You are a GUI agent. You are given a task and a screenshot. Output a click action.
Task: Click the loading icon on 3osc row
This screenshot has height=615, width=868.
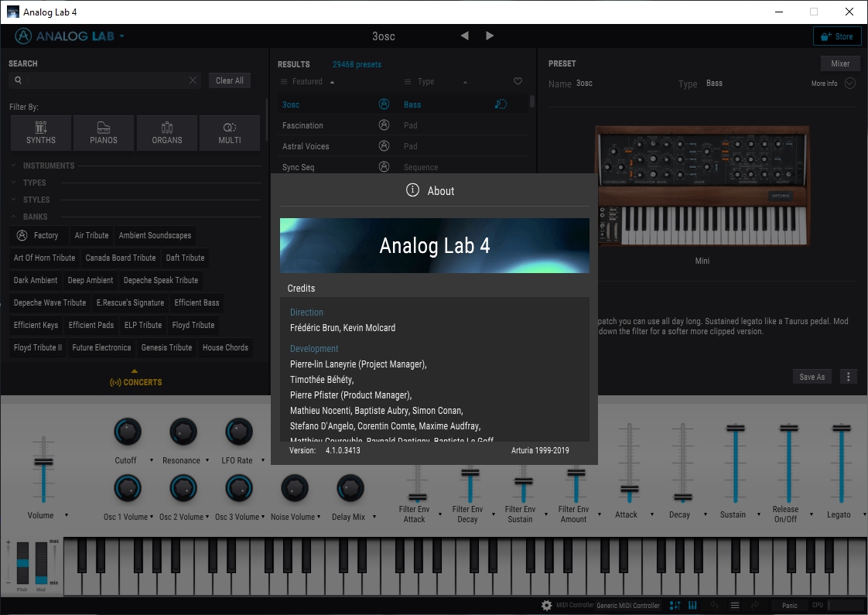tap(501, 104)
